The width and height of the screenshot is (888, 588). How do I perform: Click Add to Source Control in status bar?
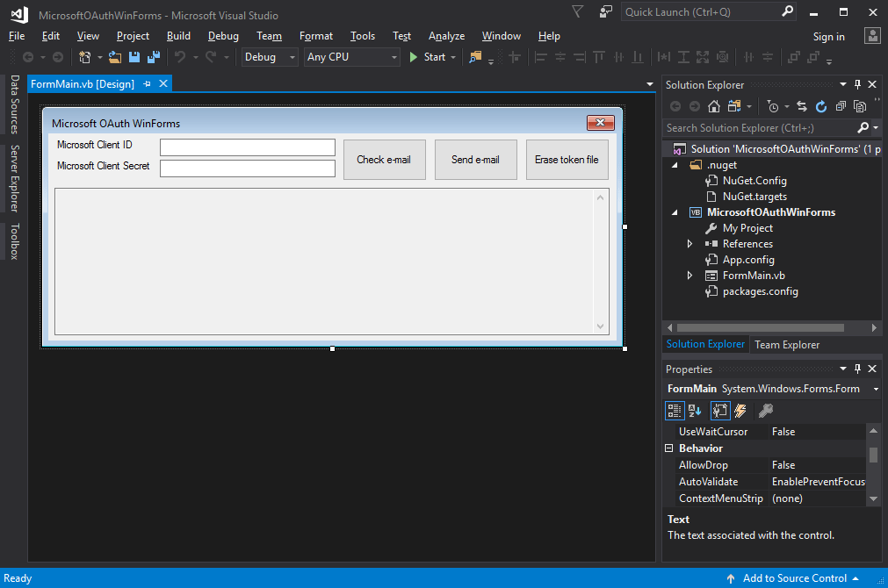[795, 578]
